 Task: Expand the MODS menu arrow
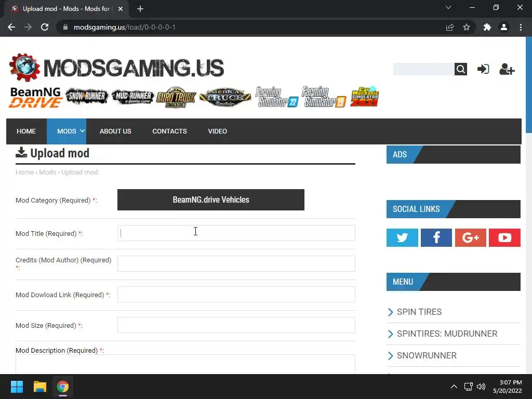83,131
